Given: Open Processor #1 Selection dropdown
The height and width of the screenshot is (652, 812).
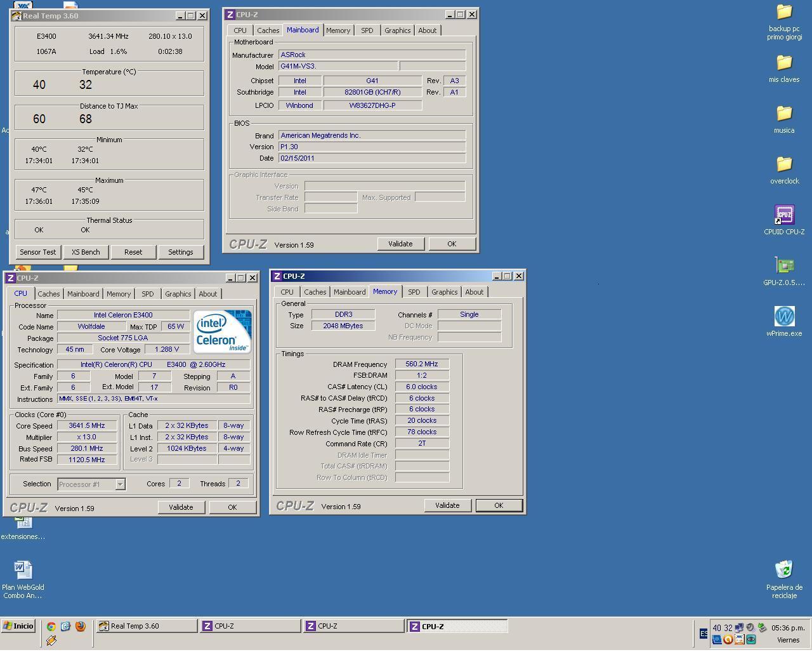Looking at the screenshot, I should tap(91, 484).
